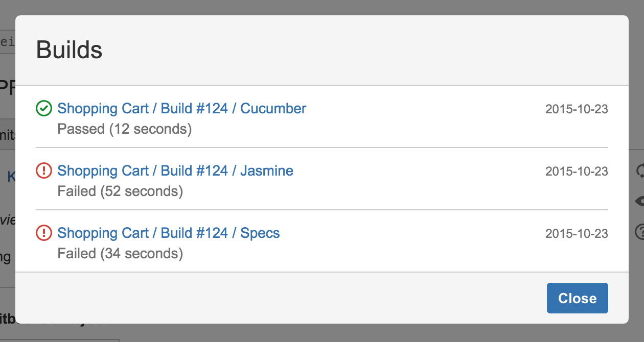Image resolution: width=644 pixels, height=342 pixels.
Task: Click the red failed icon for Specs
Action: click(44, 233)
